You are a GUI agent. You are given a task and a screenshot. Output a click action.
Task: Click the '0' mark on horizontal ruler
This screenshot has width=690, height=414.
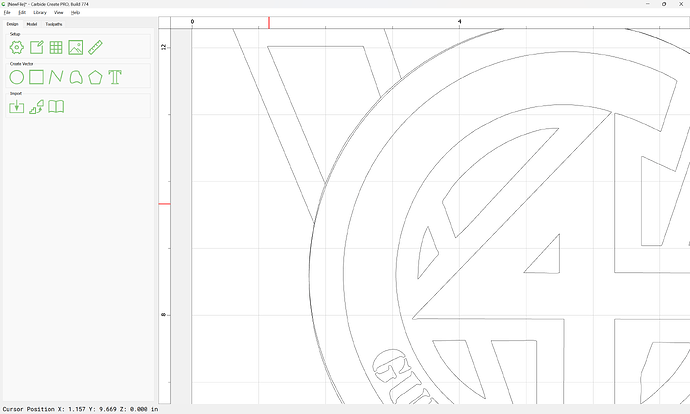192,22
